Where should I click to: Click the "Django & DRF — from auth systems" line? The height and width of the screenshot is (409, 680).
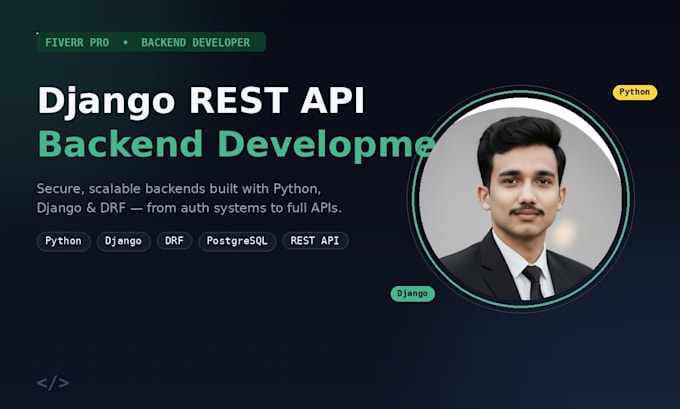click(x=189, y=208)
